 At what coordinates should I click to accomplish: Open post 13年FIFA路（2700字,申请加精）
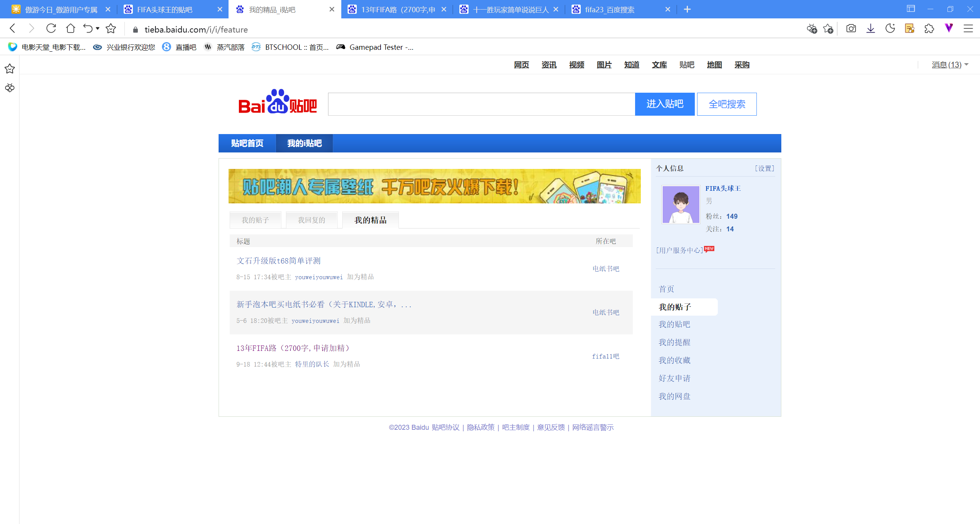[x=293, y=348]
